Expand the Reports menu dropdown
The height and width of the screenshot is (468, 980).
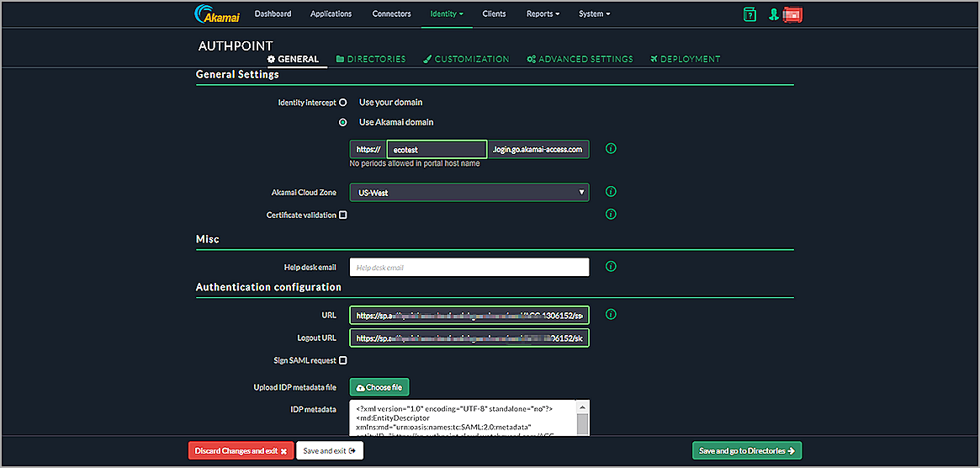click(543, 14)
